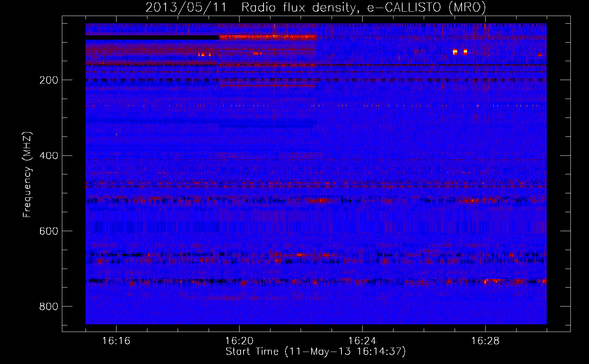Click the "600" frequency tick label
This screenshot has width=589, height=364.
pos(49,231)
